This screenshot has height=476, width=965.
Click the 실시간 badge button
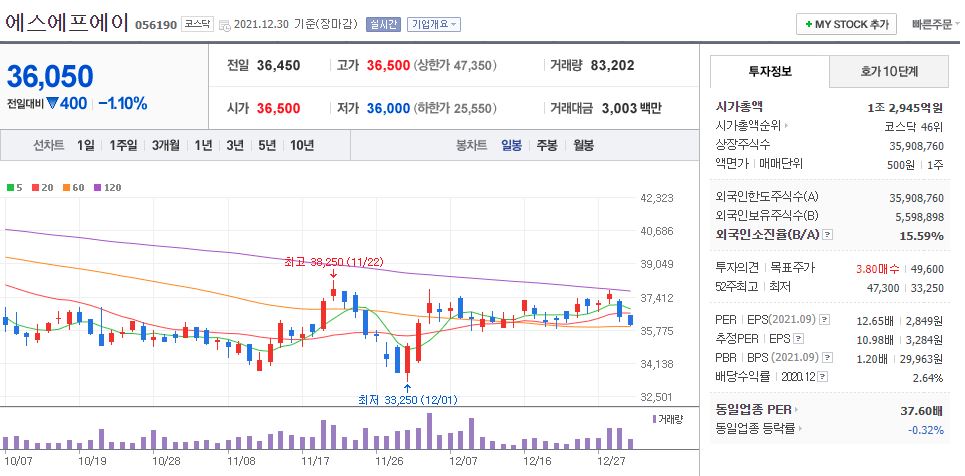(x=383, y=25)
